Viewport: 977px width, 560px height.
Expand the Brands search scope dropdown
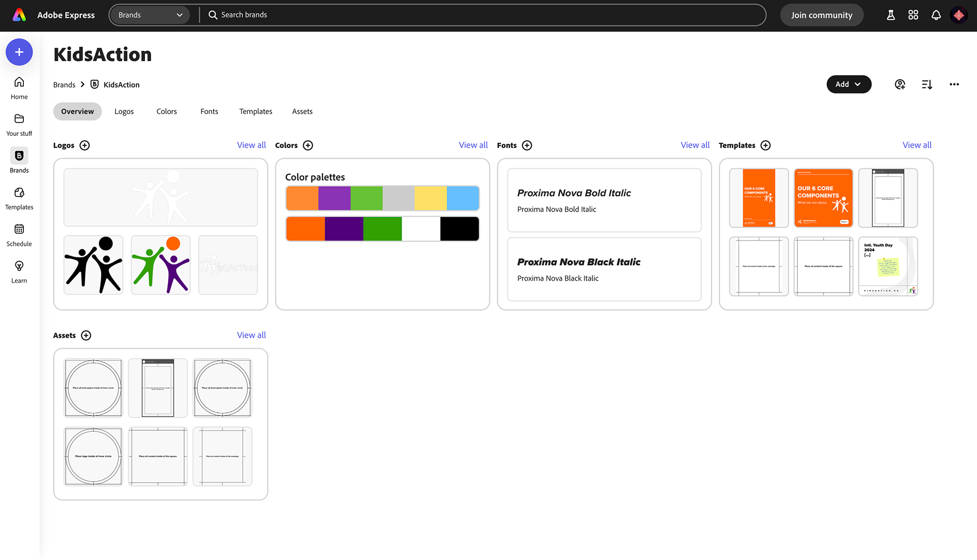(150, 15)
